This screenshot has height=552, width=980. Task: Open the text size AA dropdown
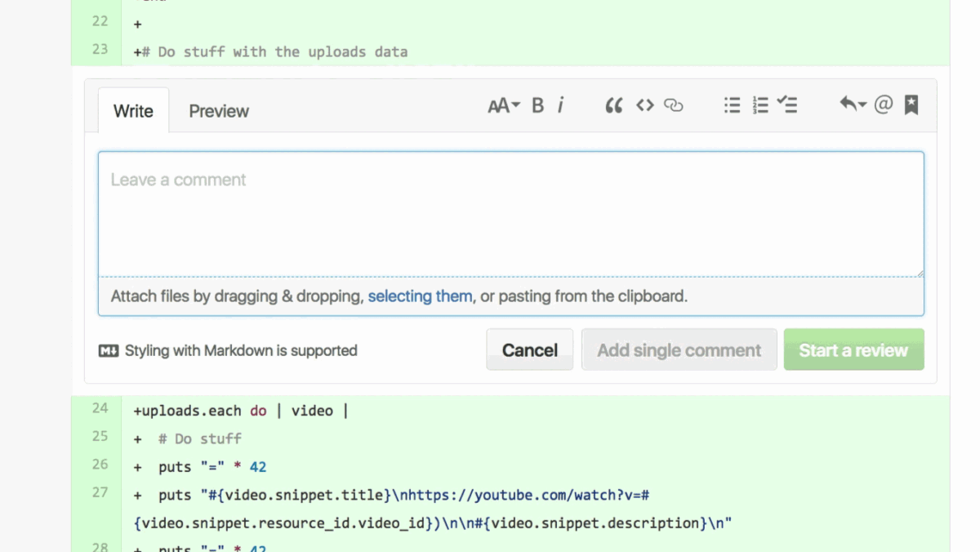tap(501, 105)
